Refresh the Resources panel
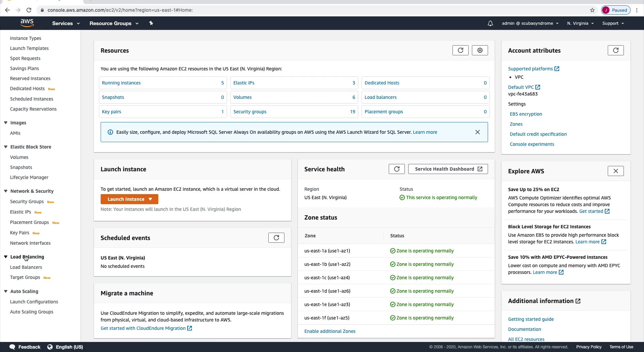 (x=460, y=50)
